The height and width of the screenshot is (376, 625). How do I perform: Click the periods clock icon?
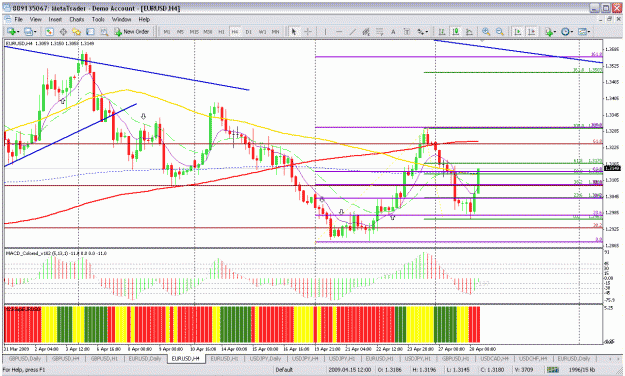565,31
